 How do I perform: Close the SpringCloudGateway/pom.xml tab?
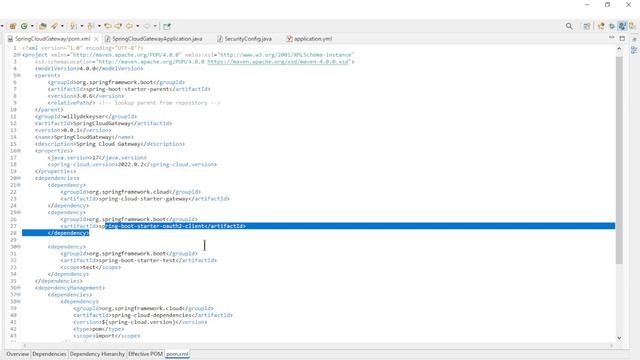96,39
